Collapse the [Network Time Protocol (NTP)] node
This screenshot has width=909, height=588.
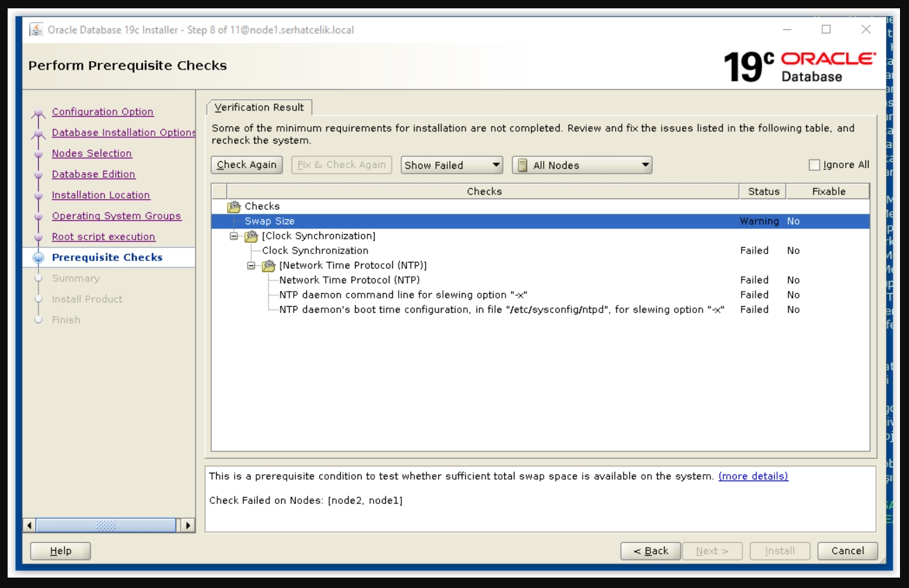(x=251, y=266)
